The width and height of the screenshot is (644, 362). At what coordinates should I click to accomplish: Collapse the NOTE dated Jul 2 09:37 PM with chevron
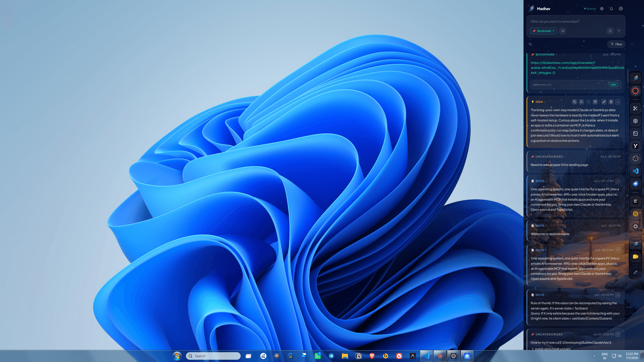click(618, 181)
